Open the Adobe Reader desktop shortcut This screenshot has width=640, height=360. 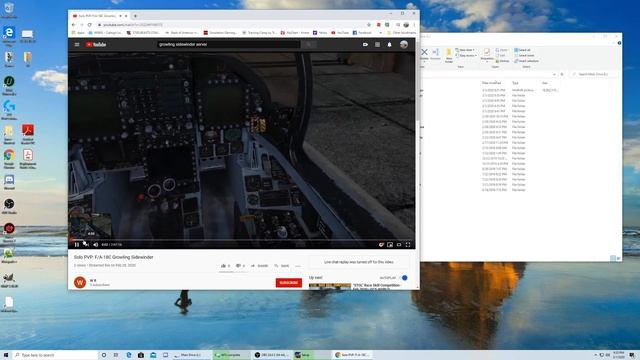(x=28, y=134)
